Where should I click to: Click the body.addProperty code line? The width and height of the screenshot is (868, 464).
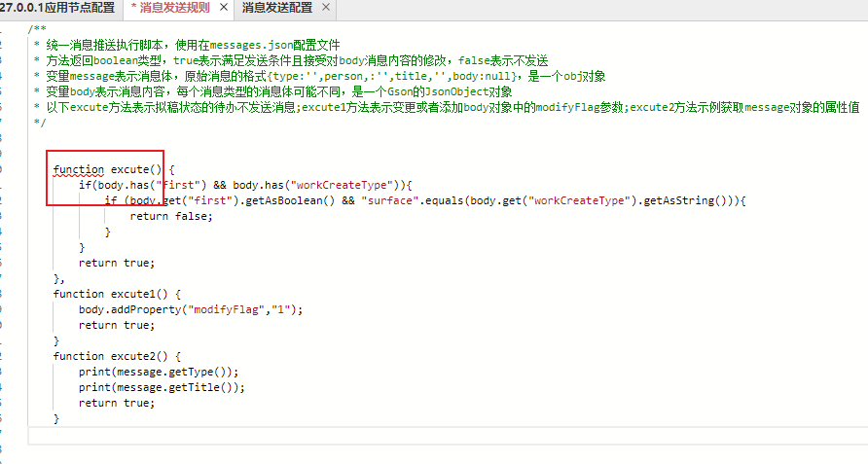click(x=191, y=309)
